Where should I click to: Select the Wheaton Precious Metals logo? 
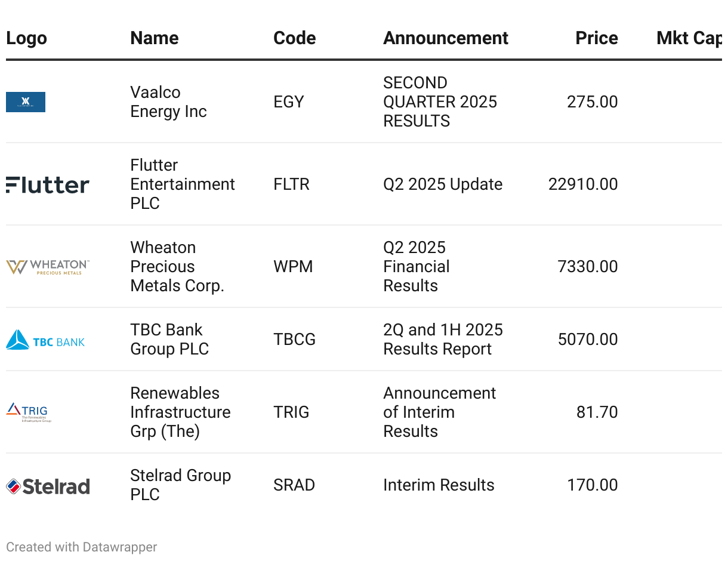(x=48, y=267)
